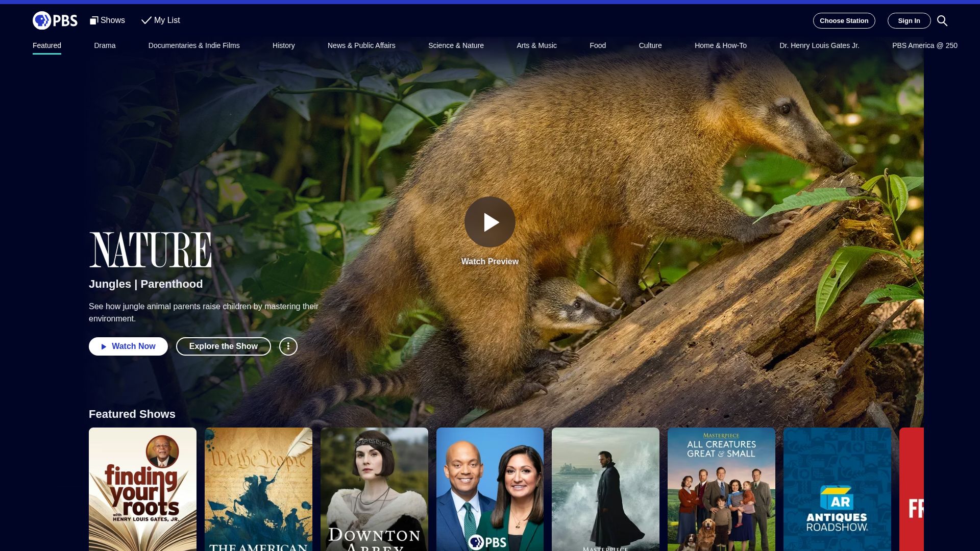Click the PBS logo icon
980x551 pixels.
(x=55, y=20)
